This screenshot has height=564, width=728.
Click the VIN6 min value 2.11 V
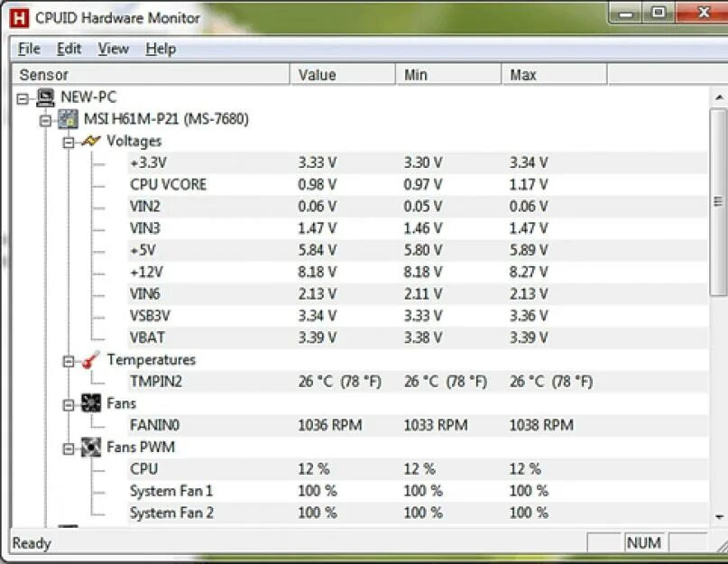422,293
